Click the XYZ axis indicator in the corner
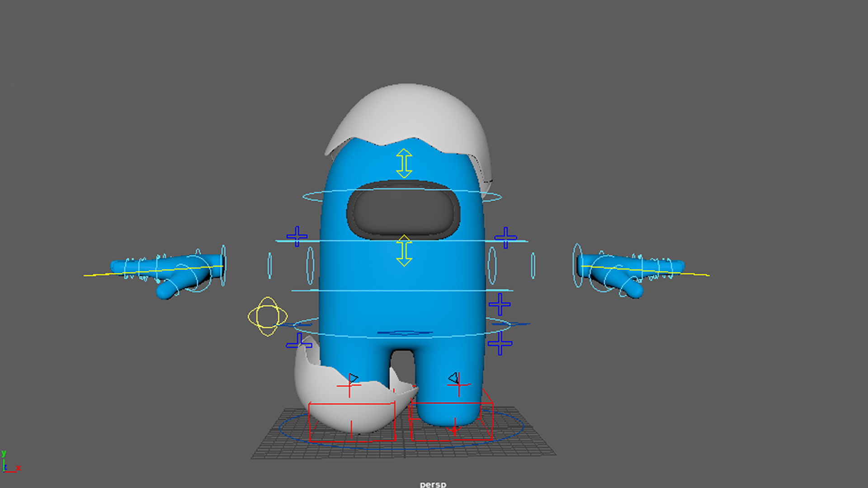This screenshot has height=488, width=868. (x=11, y=462)
